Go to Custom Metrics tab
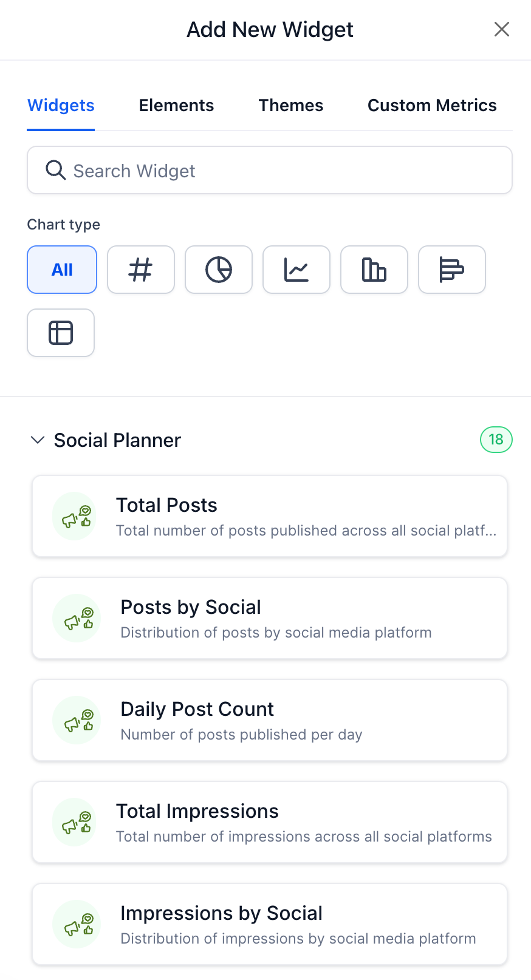The image size is (531, 980). pos(432,106)
